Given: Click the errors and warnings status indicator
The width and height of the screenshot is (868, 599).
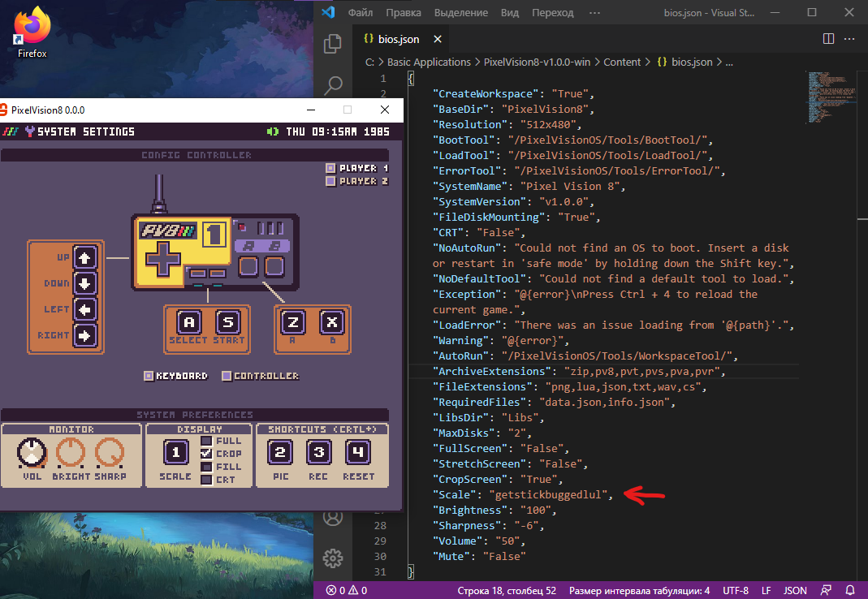Looking at the screenshot, I should [347, 591].
